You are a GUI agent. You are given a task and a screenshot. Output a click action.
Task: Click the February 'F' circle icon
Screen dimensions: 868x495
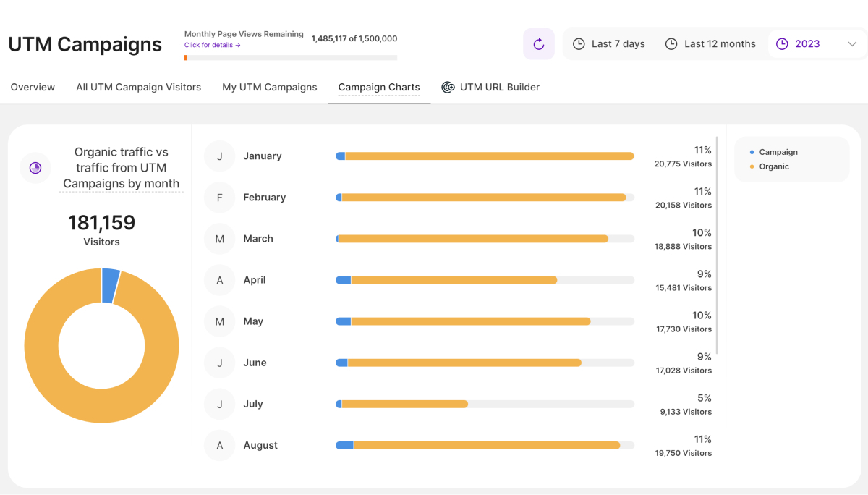pyautogui.click(x=220, y=198)
